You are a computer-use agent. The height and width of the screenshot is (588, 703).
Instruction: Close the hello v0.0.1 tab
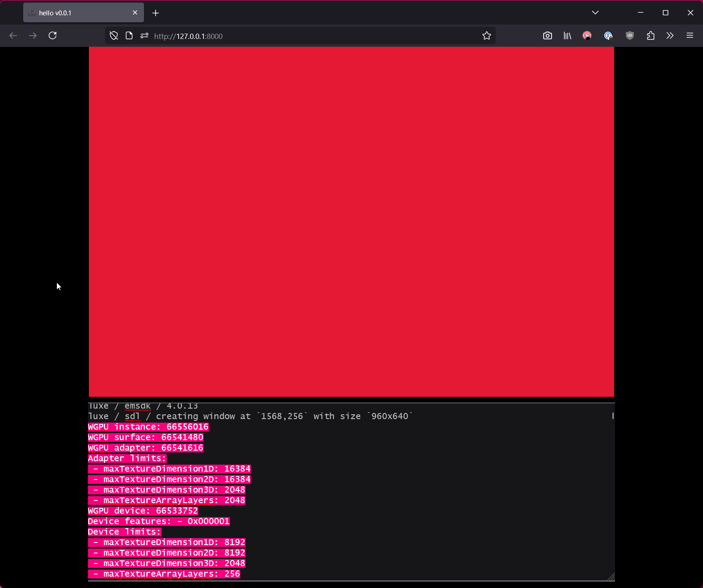(135, 13)
